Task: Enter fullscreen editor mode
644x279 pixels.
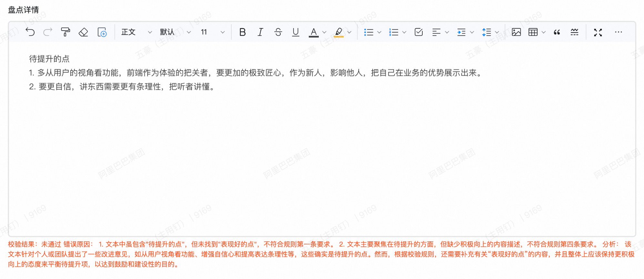Action: click(598, 32)
